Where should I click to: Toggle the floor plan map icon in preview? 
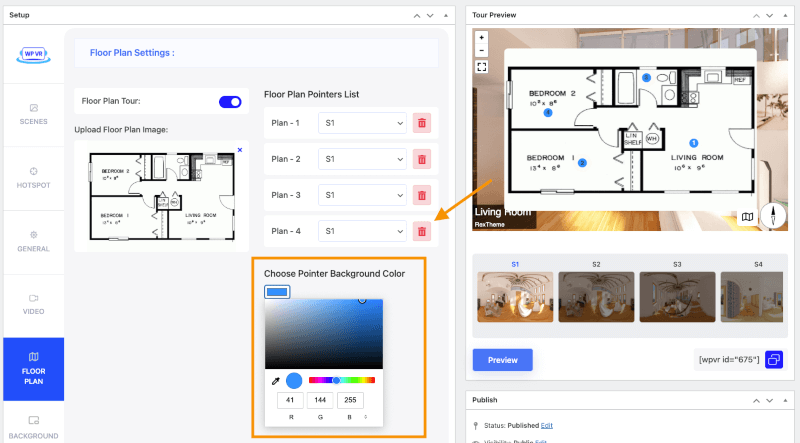tap(747, 217)
